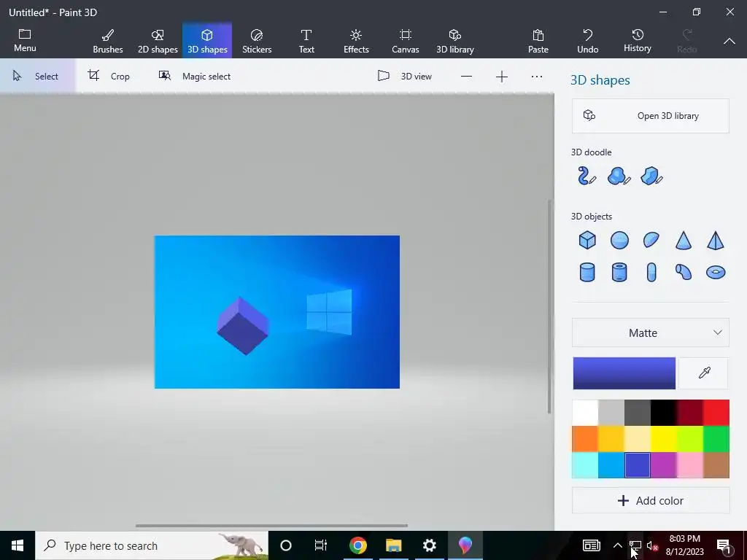Open the 3D library tab
Viewport: 747px width, 560px height.
pos(455,41)
